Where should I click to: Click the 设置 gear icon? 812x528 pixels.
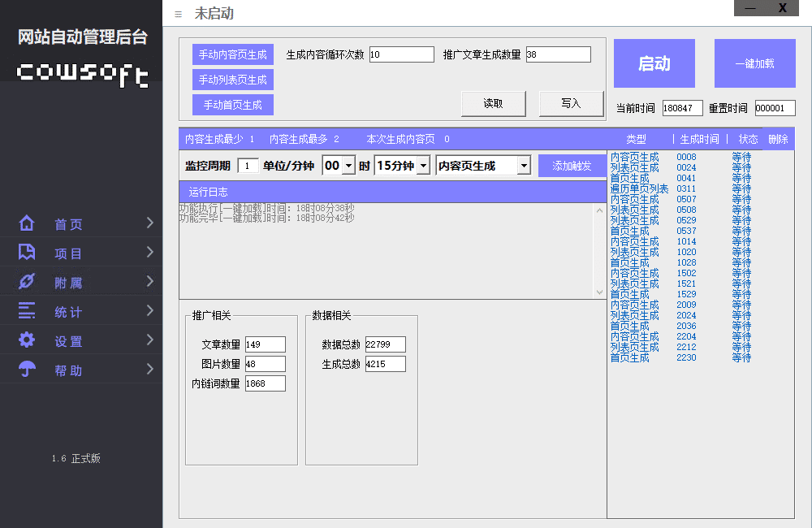27,340
